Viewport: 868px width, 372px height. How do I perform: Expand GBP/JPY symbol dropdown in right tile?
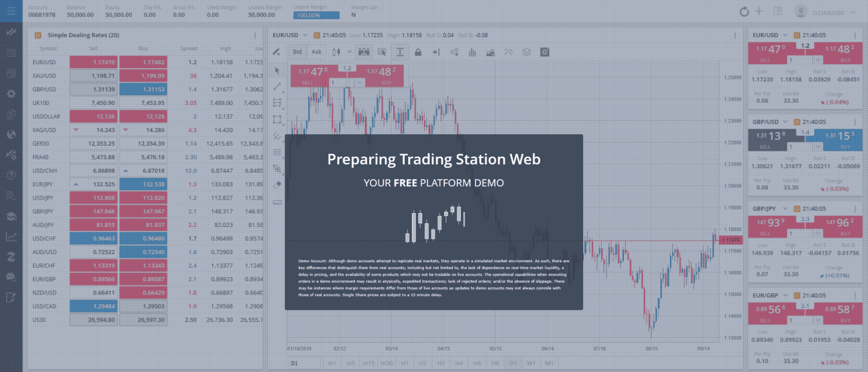tap(785, 209)
